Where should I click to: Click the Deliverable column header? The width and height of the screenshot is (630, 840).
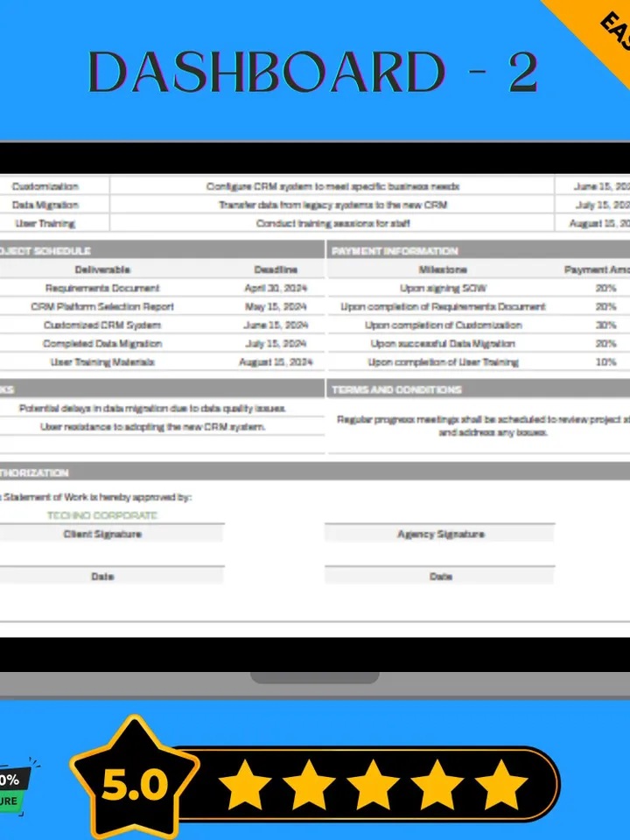102,269
